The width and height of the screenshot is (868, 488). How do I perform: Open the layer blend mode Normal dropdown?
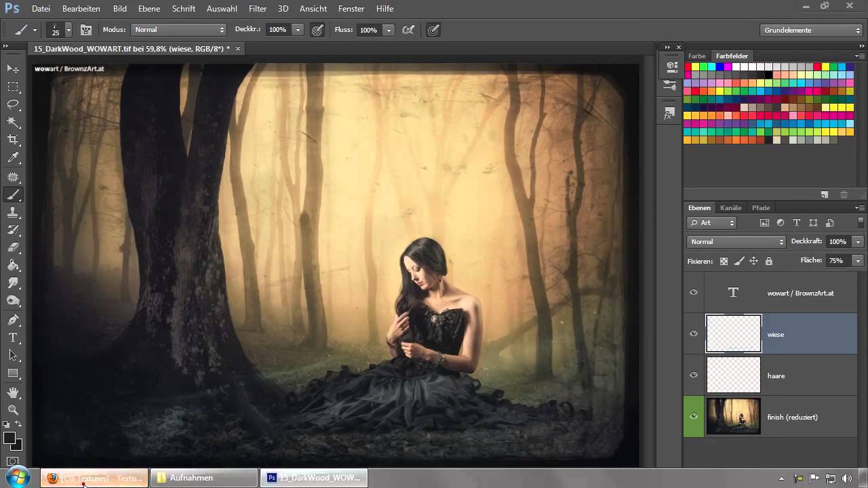(x=736, y=241)
